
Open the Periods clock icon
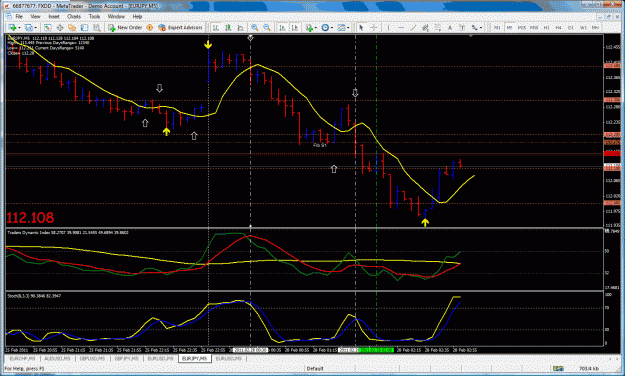coord(325,28)
